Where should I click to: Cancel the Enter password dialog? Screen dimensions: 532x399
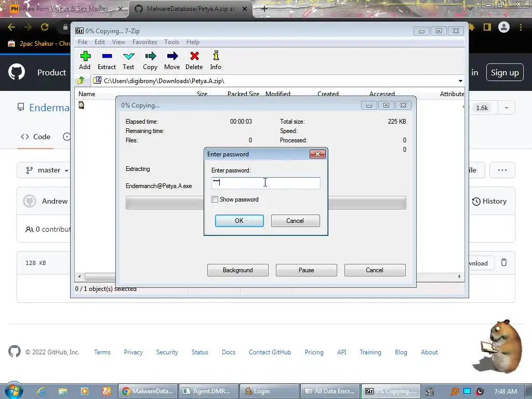(295, 220)
